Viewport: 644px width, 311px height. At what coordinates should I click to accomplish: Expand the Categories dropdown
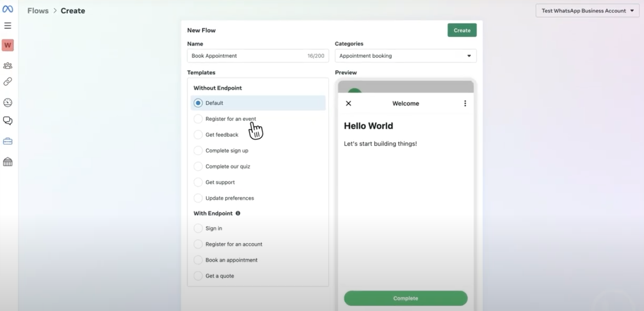coord(405,56)
